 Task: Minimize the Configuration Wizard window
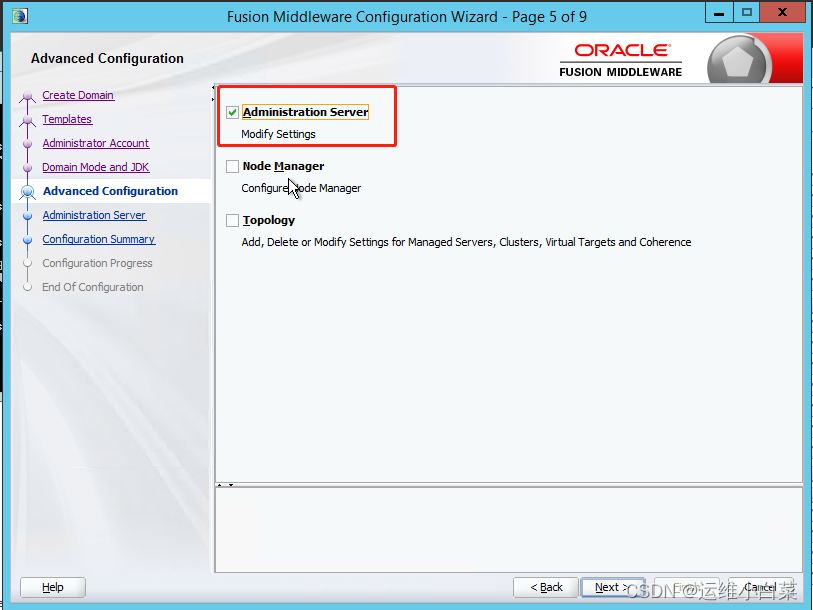[719, 13]
